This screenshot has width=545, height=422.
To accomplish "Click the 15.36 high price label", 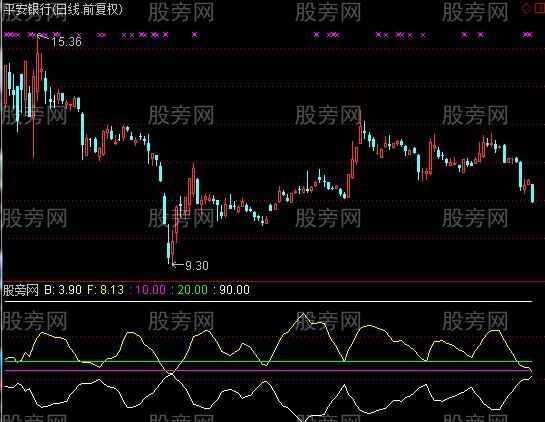I will point(67,42).
